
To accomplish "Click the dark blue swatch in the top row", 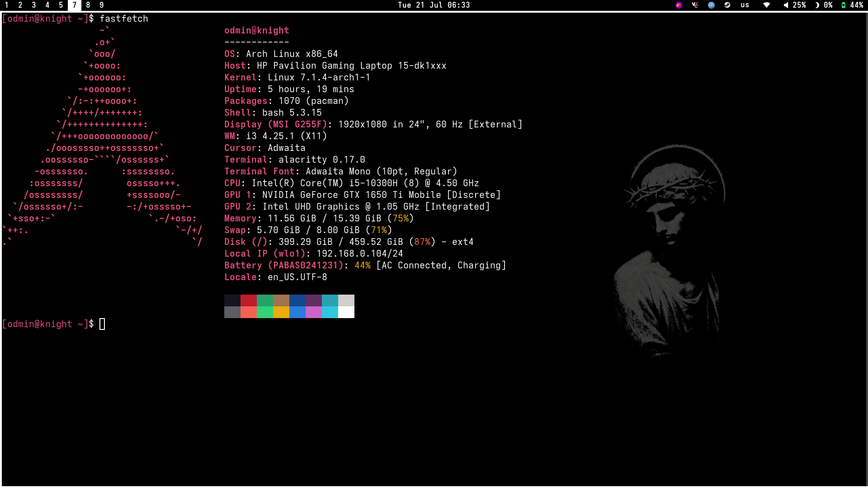I will (x=297, y=300).
